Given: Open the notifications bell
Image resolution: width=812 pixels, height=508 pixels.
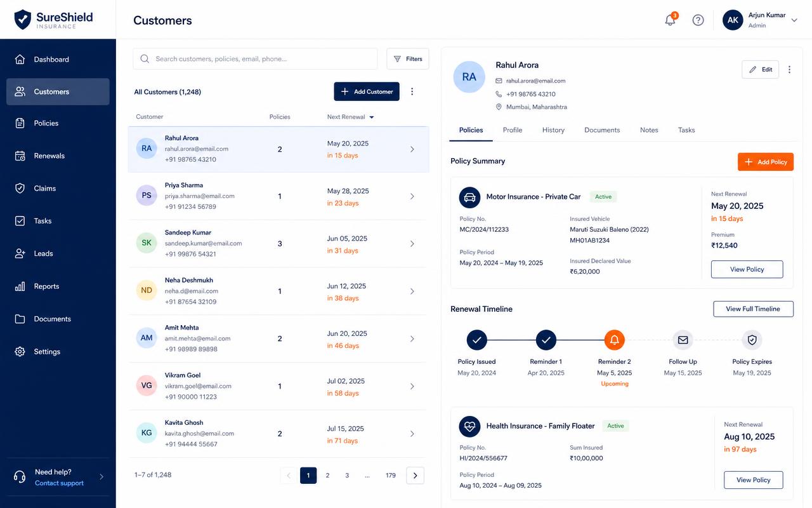Looking at the screenshot, I should (670, 20).
